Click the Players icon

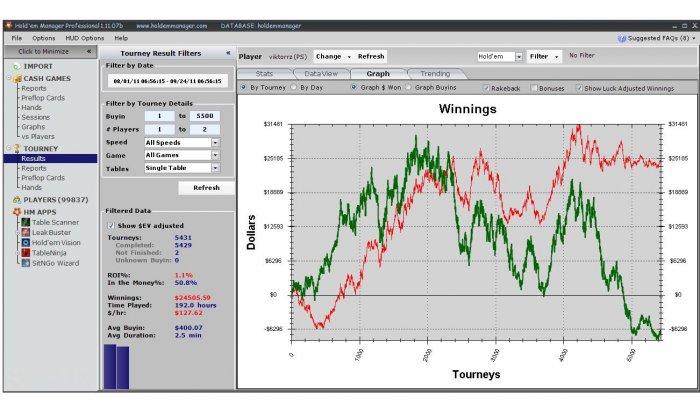tap(17, 200)
